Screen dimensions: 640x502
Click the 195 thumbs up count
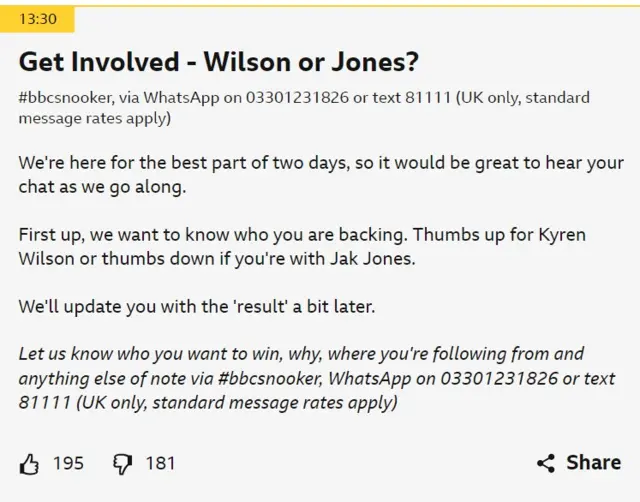tap(68, 463)
